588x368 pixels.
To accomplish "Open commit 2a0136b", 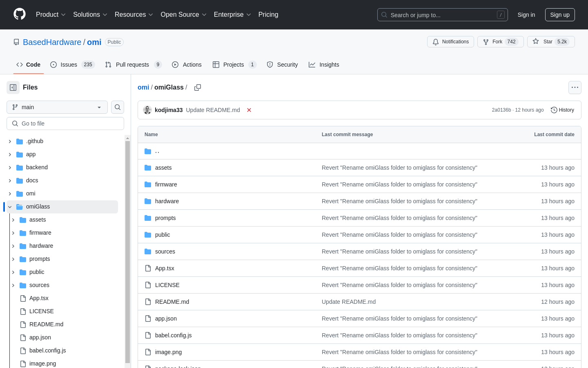I will click(x=501, y=110).
